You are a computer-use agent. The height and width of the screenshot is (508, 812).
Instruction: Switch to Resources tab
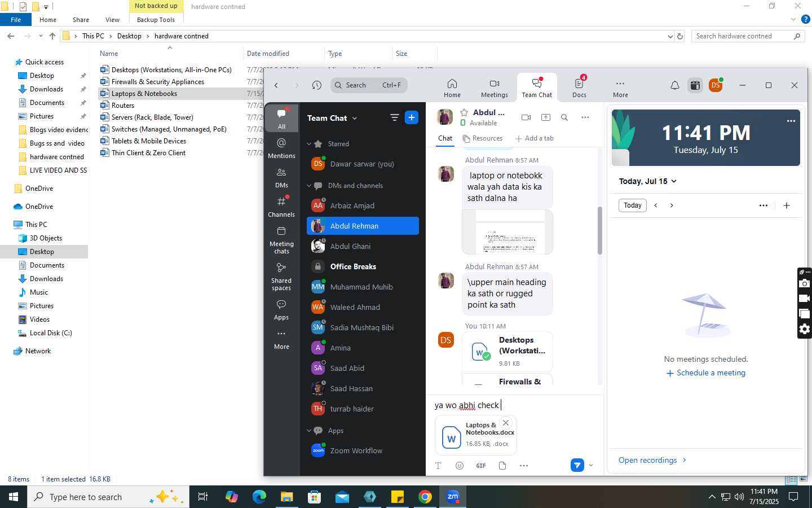coord(482,138)
